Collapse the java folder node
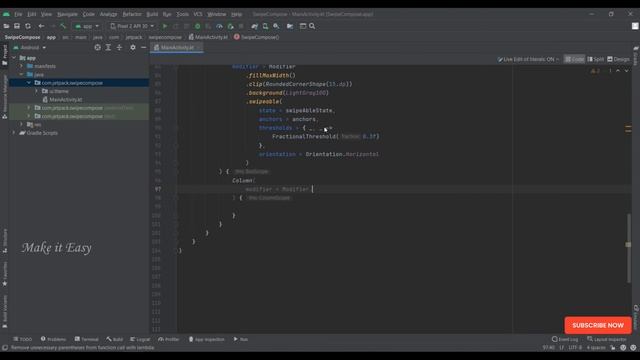The width and height of the screenshot is (640, 360). click(x=22, y=75)
